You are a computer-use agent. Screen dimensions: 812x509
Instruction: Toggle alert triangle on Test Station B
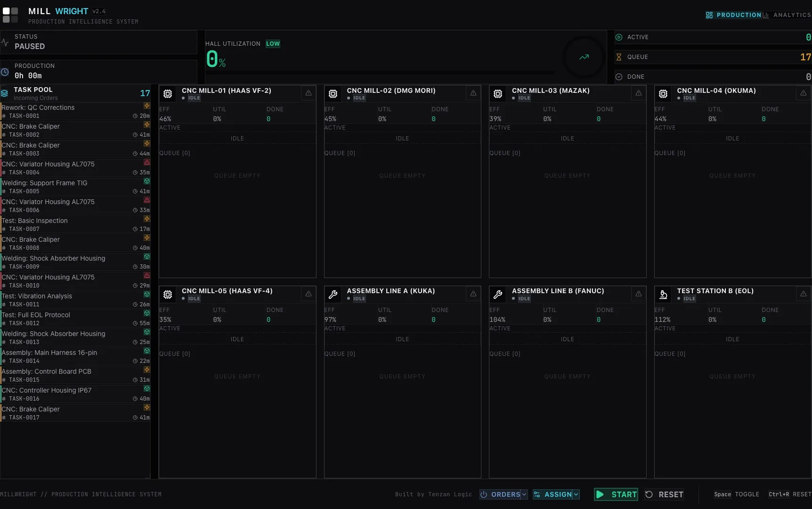pyautogui.click(x=804, y=294)
